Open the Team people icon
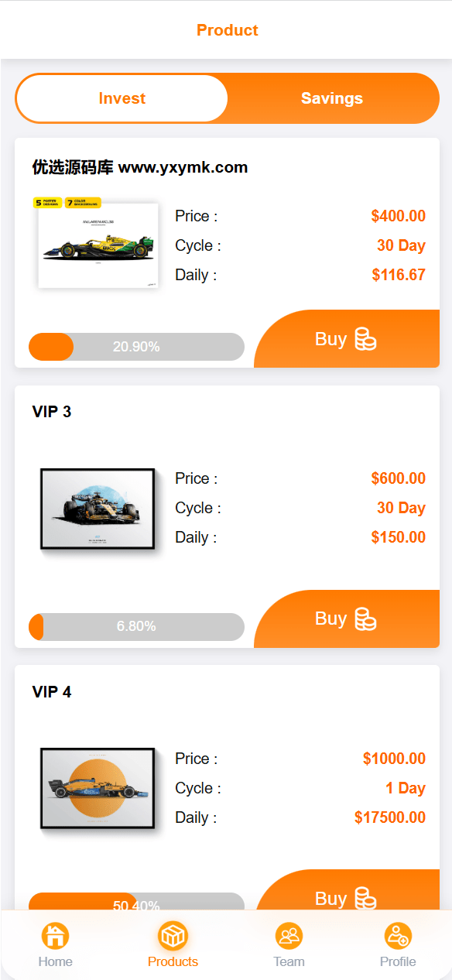 click(289, 936)
